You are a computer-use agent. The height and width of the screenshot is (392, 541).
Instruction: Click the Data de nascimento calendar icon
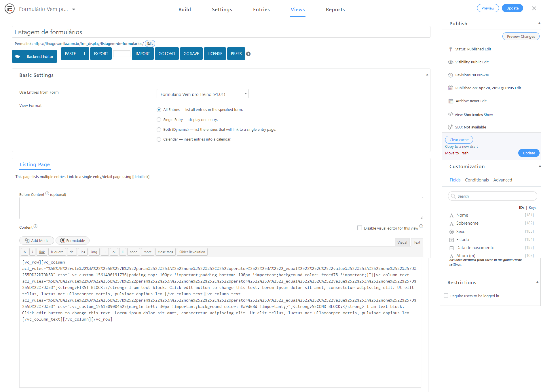point(451,248)
